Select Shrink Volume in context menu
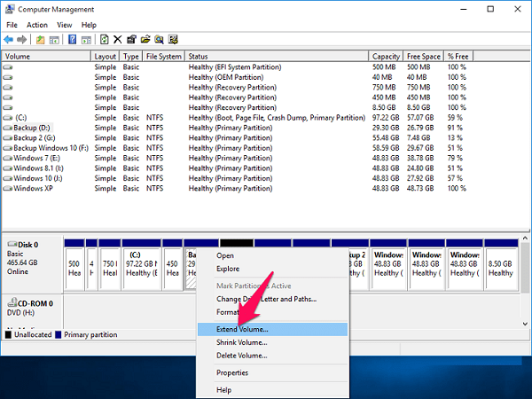The width and height of the screenshot is (532, 399). coord(241,342)
